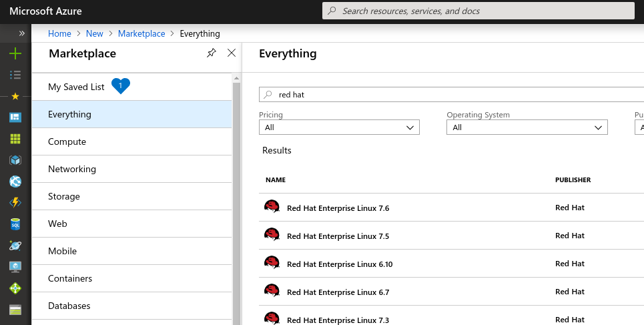Click the search magnifier in top bar
This screenshot has height=325, width=644.
[x=332, y=11]
